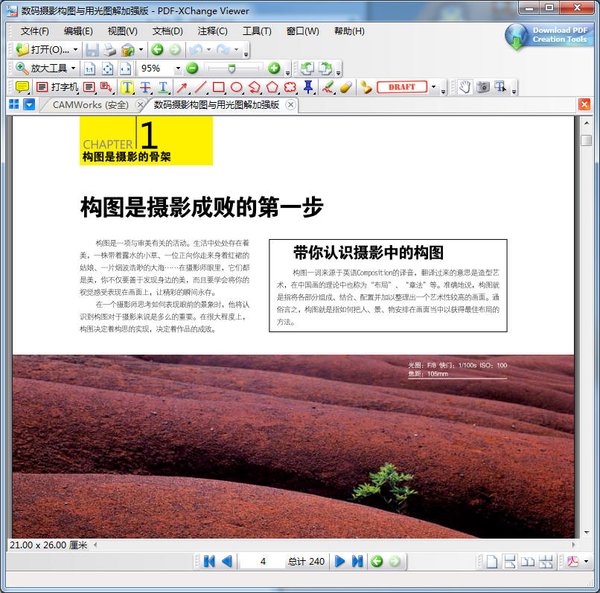
Task: Pick the eraser tool
Action: [x=346, y=87]
